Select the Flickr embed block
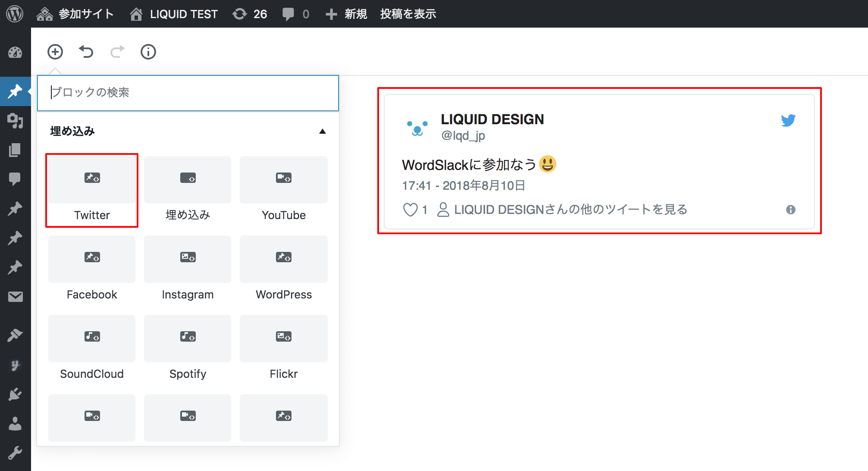This screenshot has height=471, width=868. pos(284,349)
